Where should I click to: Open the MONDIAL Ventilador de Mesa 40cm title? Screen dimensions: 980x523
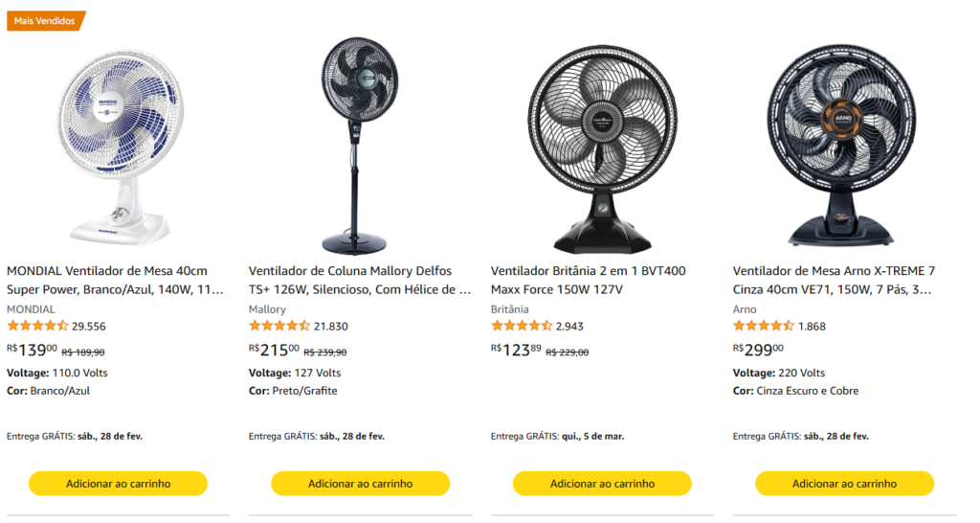(x=115, y=280)
